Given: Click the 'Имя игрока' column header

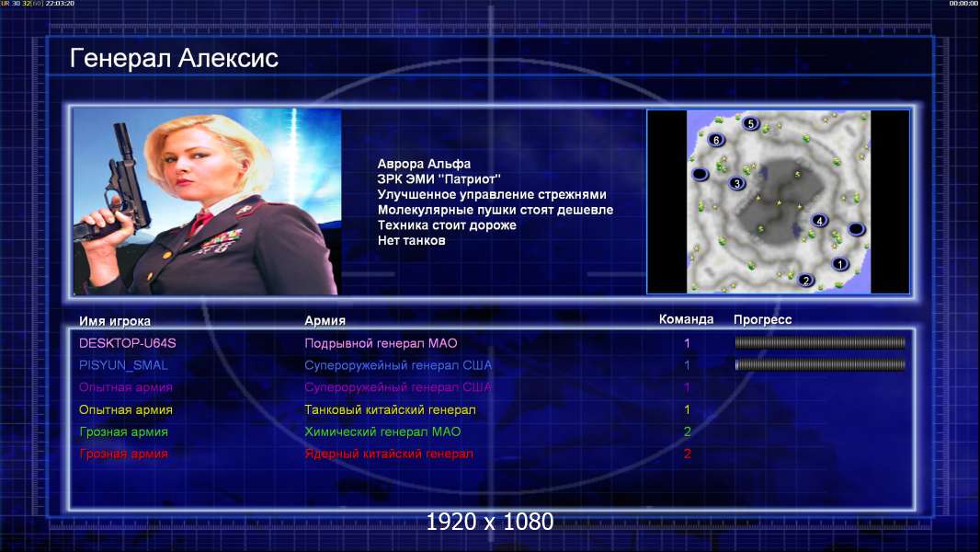Looking at the screenshot, I should (114, 321).
